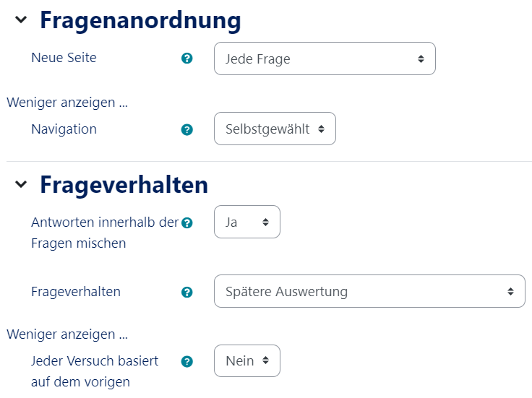
Task: Click the large Frageverhalten section heading text
Action: [124, 185]
